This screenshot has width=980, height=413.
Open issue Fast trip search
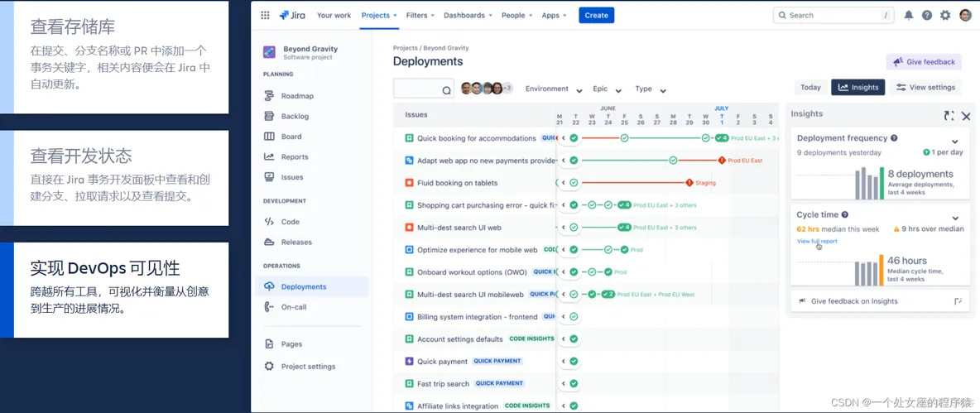pos(443,384)
